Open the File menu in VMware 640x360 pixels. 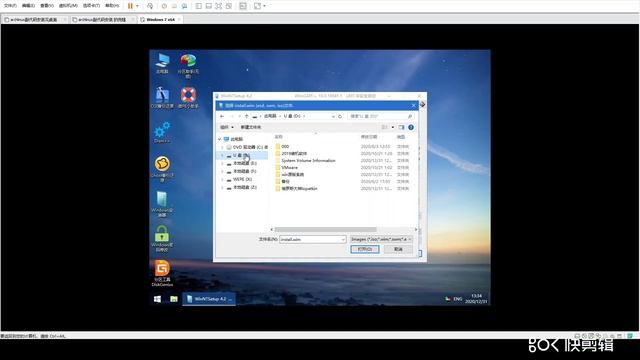[10, 6]
